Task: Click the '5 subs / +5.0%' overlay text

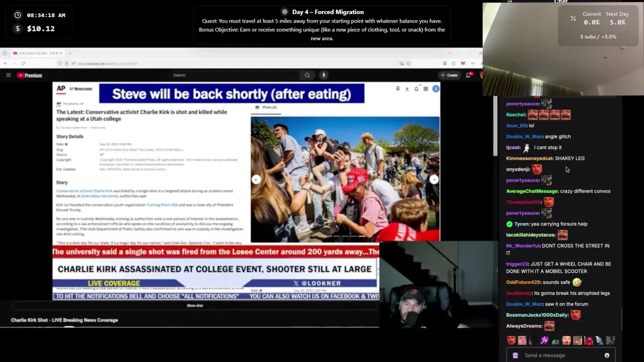Action: point(598,37)
